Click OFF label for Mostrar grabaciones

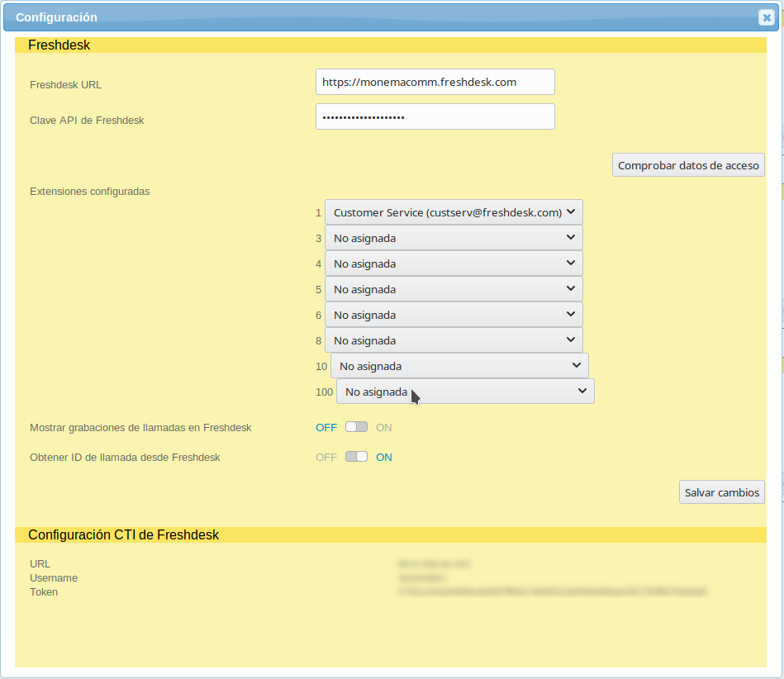click(x=326, y=428)
